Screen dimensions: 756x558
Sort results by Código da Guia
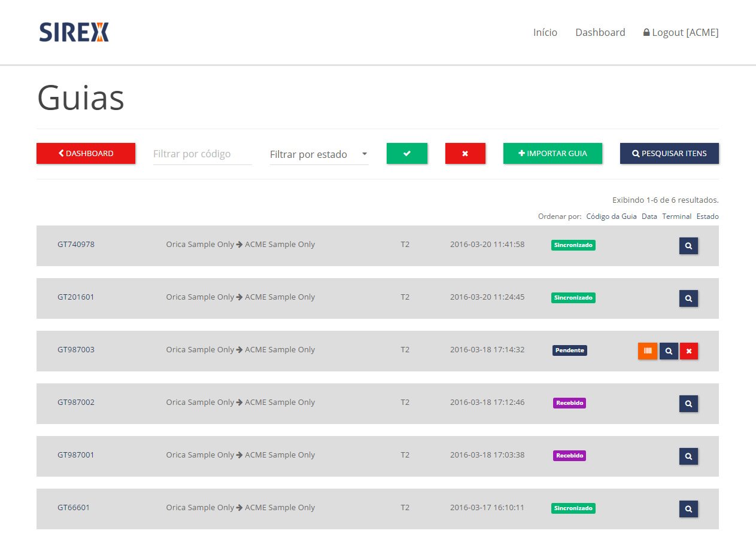611,217
